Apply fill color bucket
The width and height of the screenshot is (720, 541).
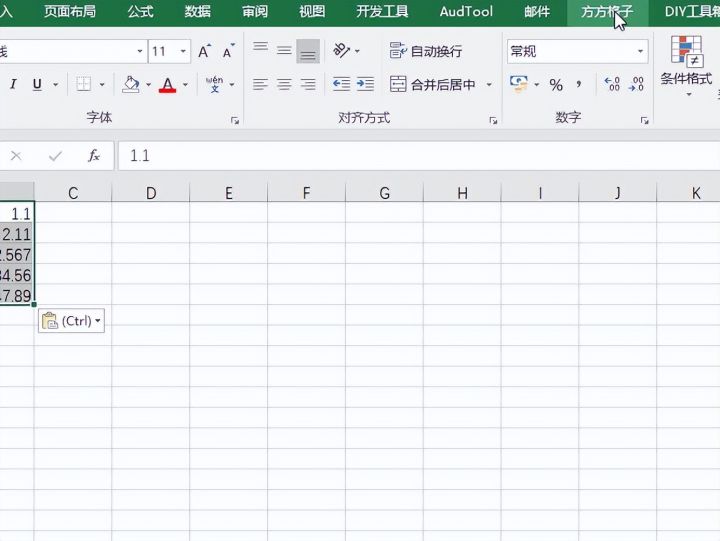click(x=131, y=85)
